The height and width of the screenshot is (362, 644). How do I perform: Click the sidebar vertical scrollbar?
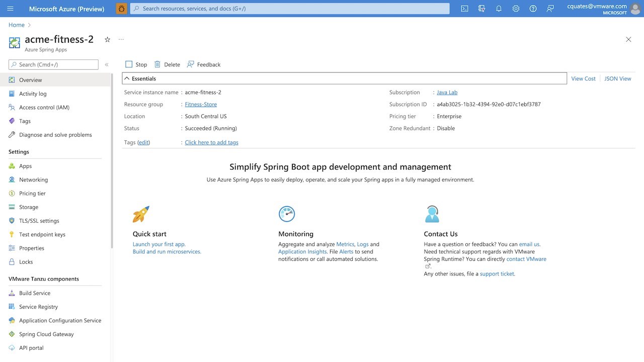pos(112,160)
